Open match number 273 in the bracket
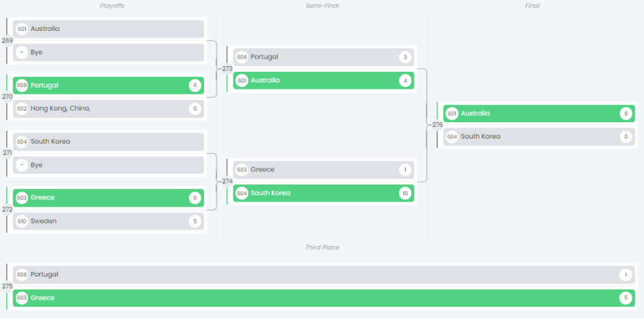This screenshot has width=644, height=318. coord(227,69)
